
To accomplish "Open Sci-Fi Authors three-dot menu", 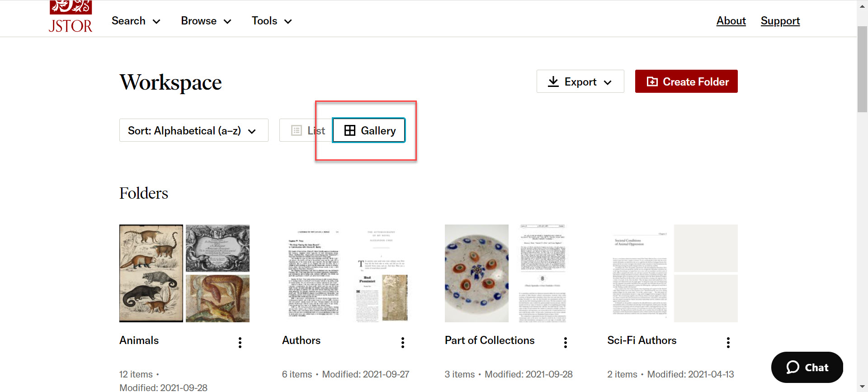I will click(x=728, y=343).
